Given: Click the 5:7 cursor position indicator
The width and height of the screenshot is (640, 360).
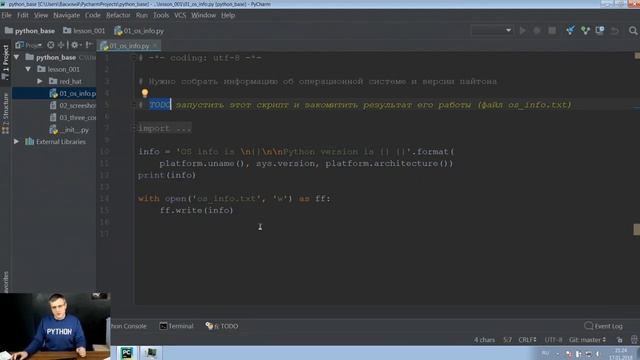Looking at the screenshot, I should tap(507, 340).
